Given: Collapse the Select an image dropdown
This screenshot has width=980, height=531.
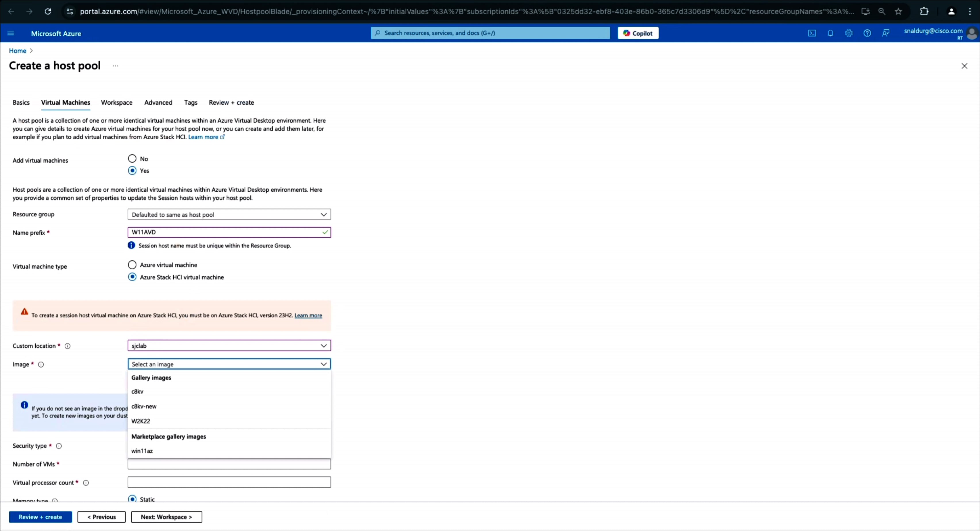Looking at the screenshot, I should point(229,364).
